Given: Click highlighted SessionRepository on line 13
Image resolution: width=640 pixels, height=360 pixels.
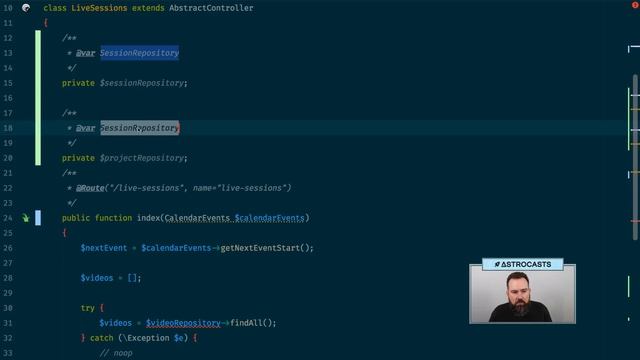Looking at the screenshot, I should coord(140,53).
